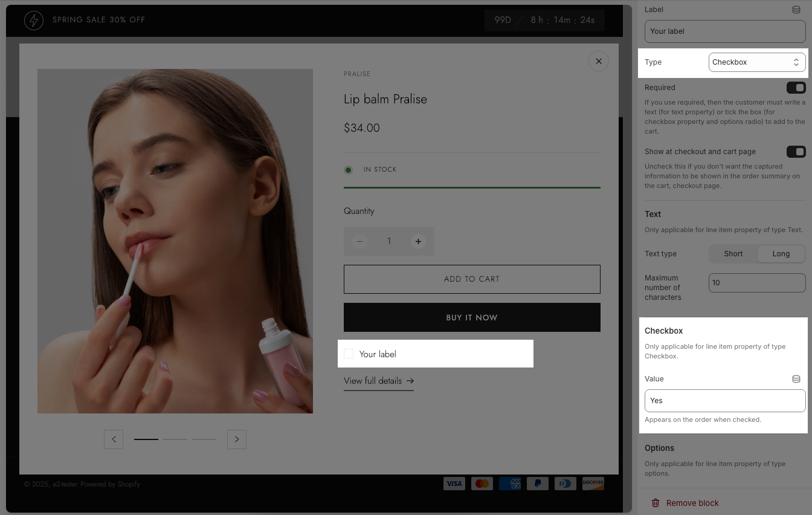Go to previous product image
The image size is (812, 515).
(114, 439)
